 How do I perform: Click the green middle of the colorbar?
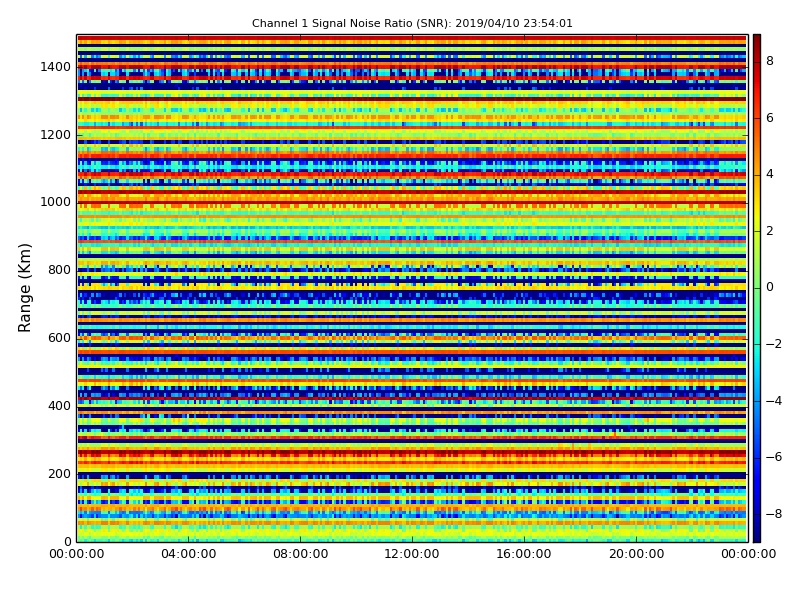(757, 288)
